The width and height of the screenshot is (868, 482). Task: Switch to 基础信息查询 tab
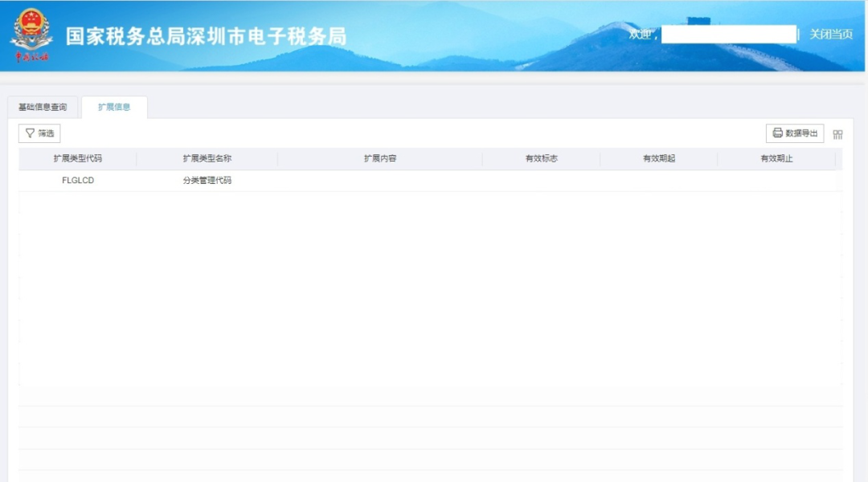tap(43, 107)
